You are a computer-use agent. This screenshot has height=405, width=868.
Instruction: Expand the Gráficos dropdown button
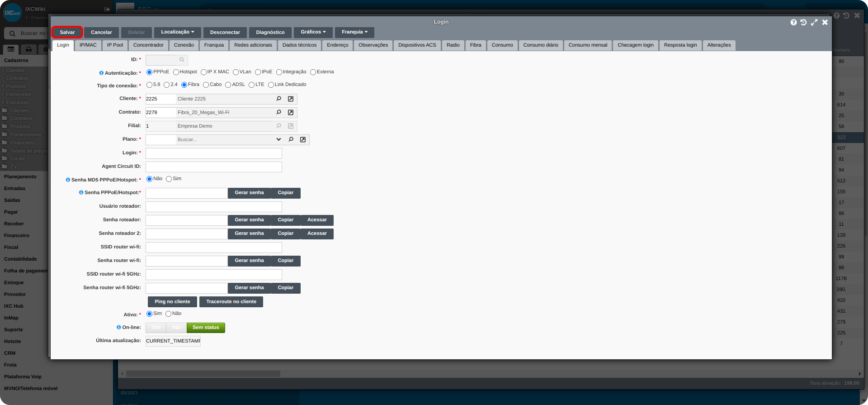(313, 32)
